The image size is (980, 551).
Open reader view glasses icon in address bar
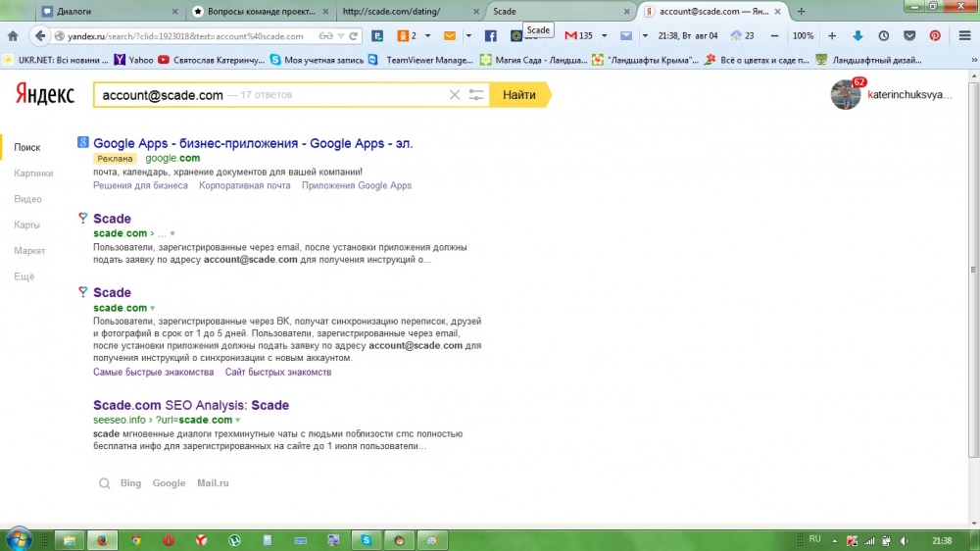point(325,36)
